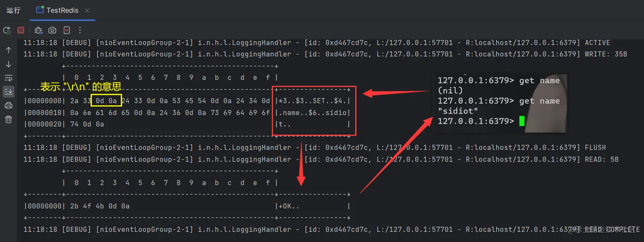Click the exit icon in the run toolbar
Viewport: 644px width, 242px height.
[66, 30]
